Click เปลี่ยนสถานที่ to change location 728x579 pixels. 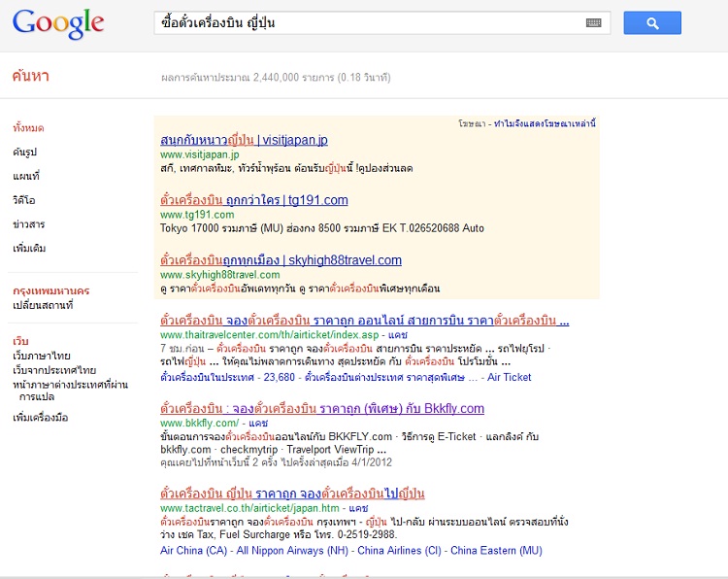[x=43, y=306]
